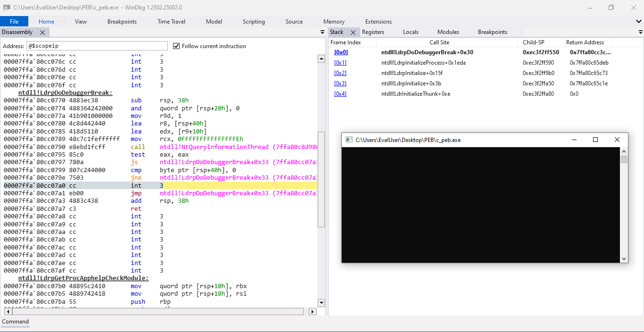Open the Disassembly pane options dropdown arrow
Image resolution: width=644 pixels, height=332 pixels.
point(323,33)
